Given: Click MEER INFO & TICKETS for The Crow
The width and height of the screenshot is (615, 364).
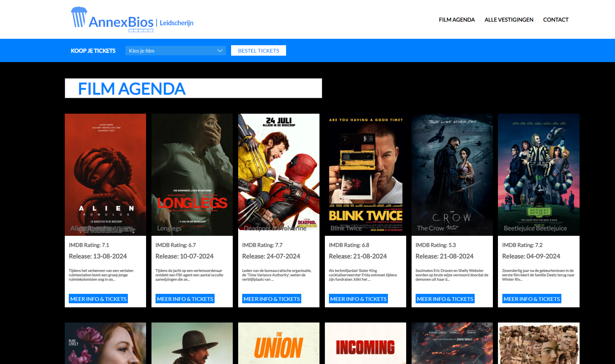Looking at the screenshot, I should pyautogui.click(x=445, y=299).
